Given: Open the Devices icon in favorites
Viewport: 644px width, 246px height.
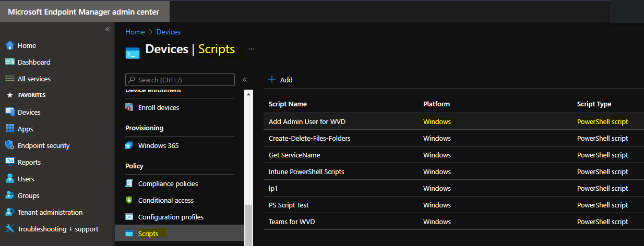Looking at the screenshot, I should coord(9,112).
